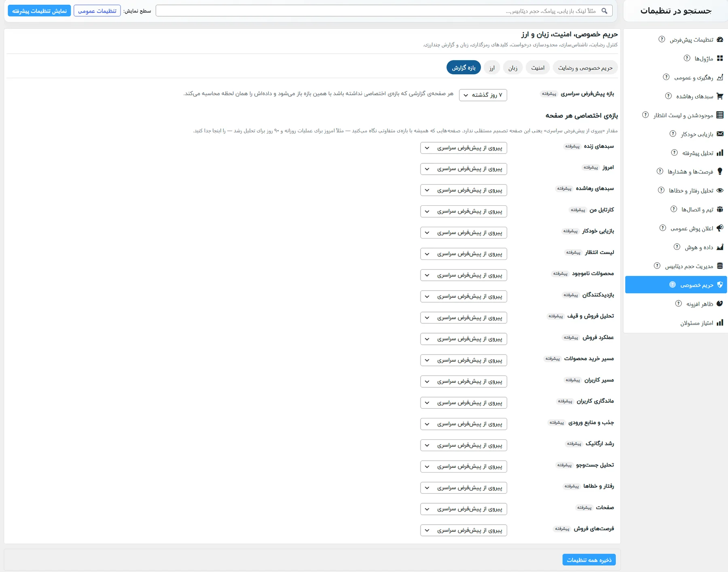Click the eye icon beside تحلیل رفتار و خطاها

click(720, 190)
